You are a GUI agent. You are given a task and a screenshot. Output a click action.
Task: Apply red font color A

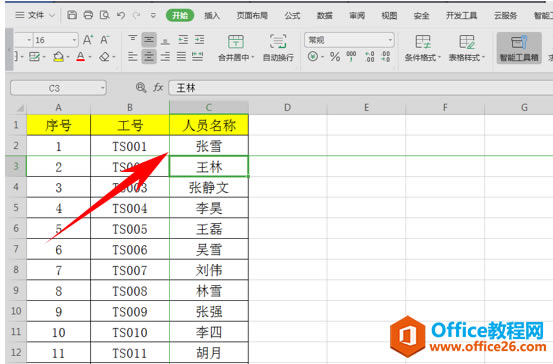coord(81,56)
